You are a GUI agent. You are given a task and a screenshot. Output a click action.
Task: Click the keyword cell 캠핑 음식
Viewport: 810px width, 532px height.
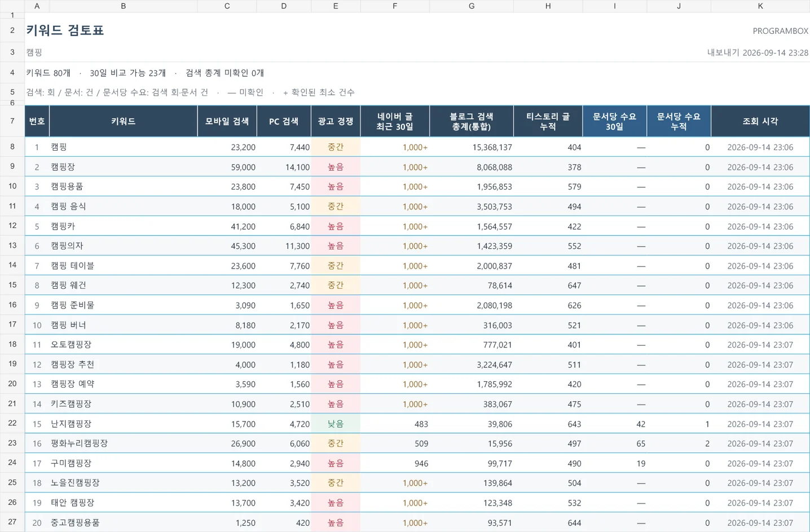coord(124,206)
